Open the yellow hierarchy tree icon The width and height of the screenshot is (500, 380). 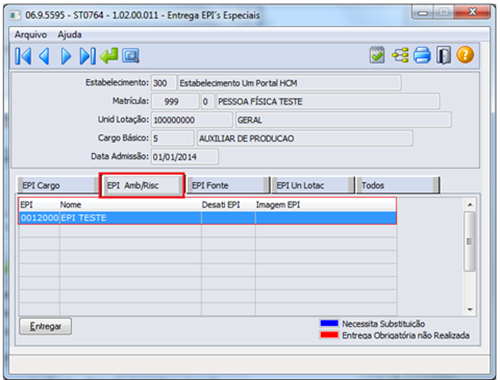[x=400, y=55]
